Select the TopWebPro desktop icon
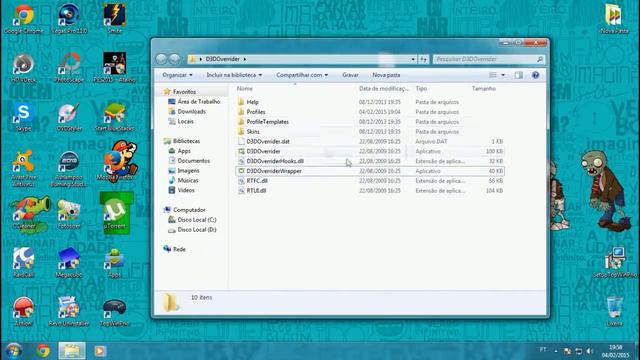 pyautogui.click(x=114, y=311)
